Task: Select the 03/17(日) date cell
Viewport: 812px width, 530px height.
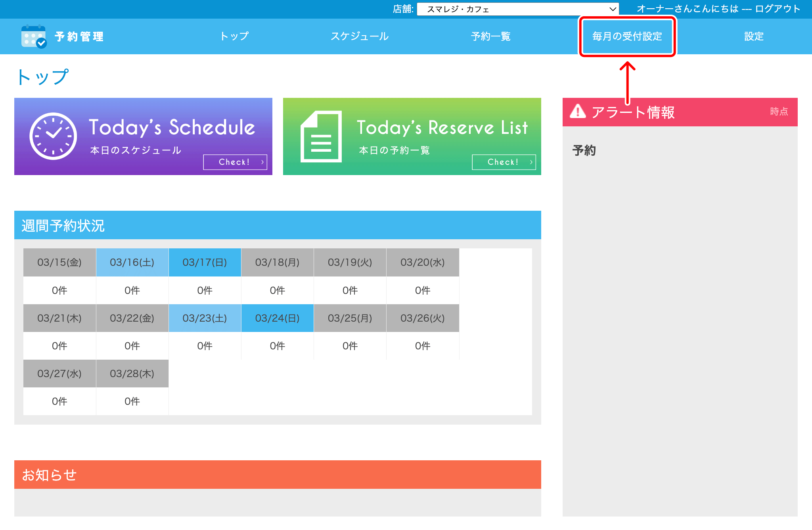Action: 205,262
